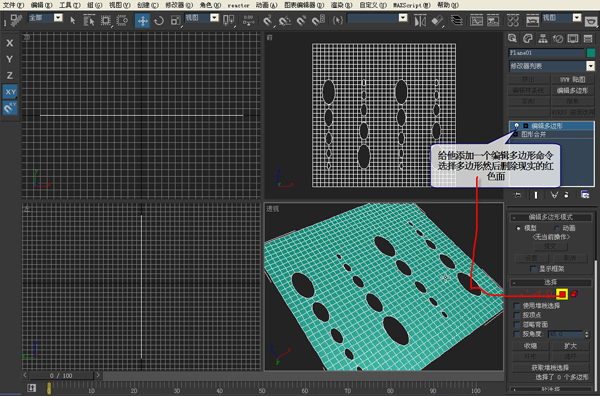Click the Align tool icon
The image size is (600, 396).
(x=437, y=20)
